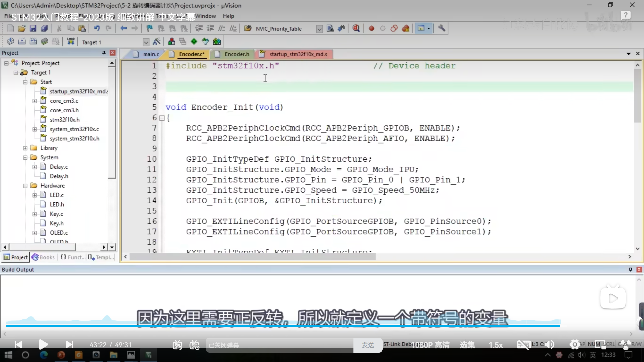Click the Save file toolbar icon
This screenshot has width=644, height=362.
[33, 28]
